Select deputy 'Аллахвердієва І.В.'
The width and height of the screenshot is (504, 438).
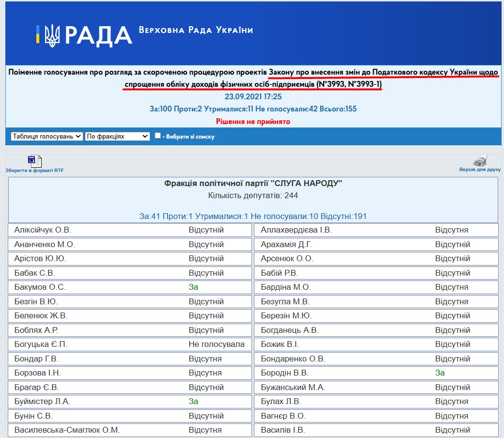297,230
